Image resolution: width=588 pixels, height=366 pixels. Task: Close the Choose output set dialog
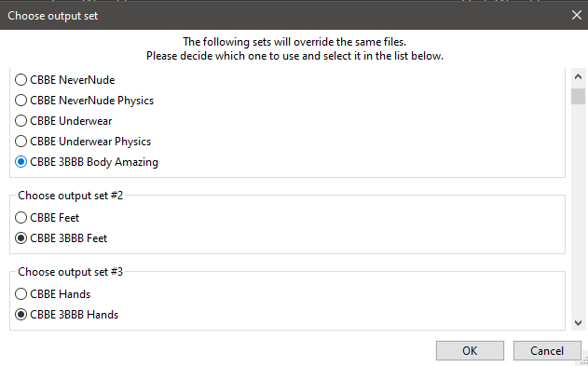coord(577,15)
